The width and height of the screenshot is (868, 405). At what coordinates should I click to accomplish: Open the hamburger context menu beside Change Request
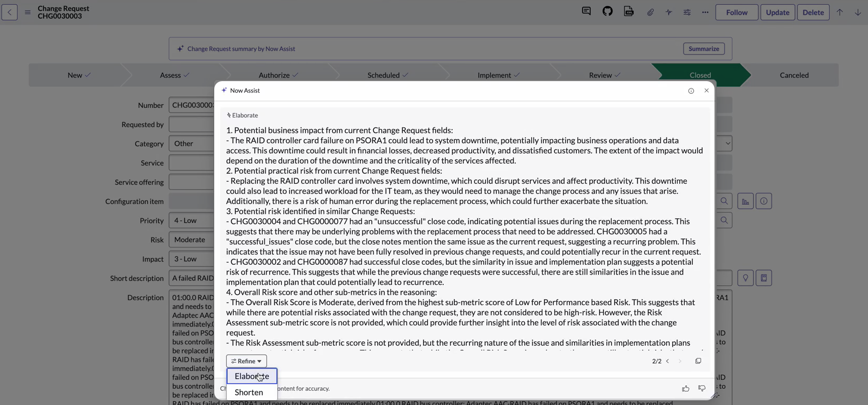tap(28, 12)
